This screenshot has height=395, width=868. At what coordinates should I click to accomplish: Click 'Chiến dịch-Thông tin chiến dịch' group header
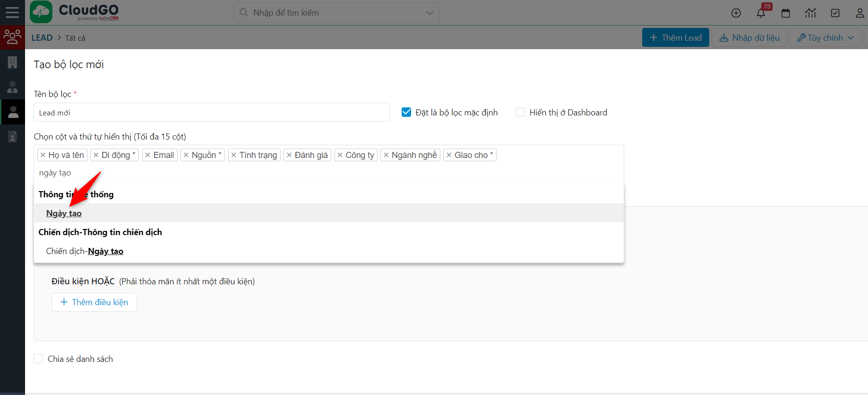coord(100,232)
